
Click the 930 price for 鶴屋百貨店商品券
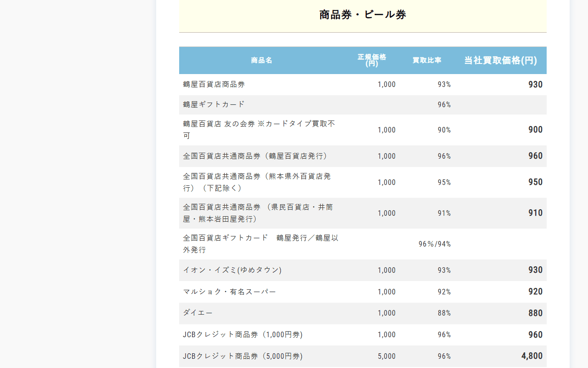coord(535,85)
